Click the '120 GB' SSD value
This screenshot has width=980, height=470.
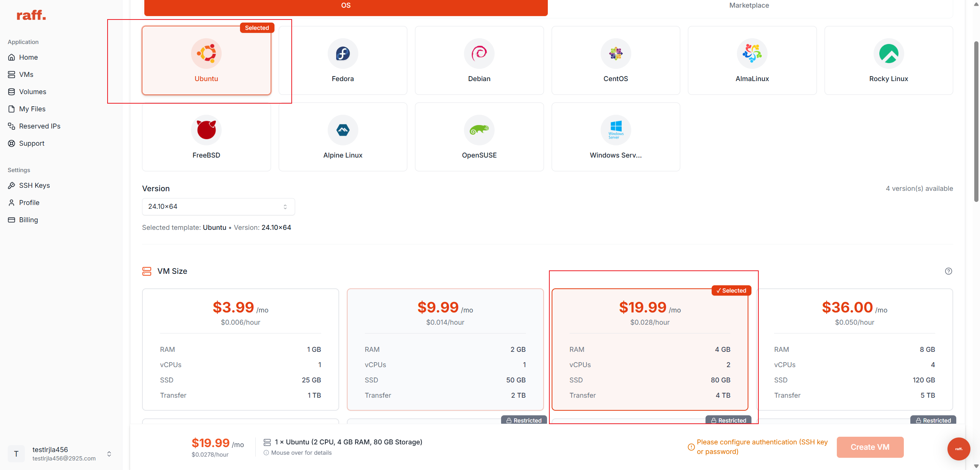(924, 380)
